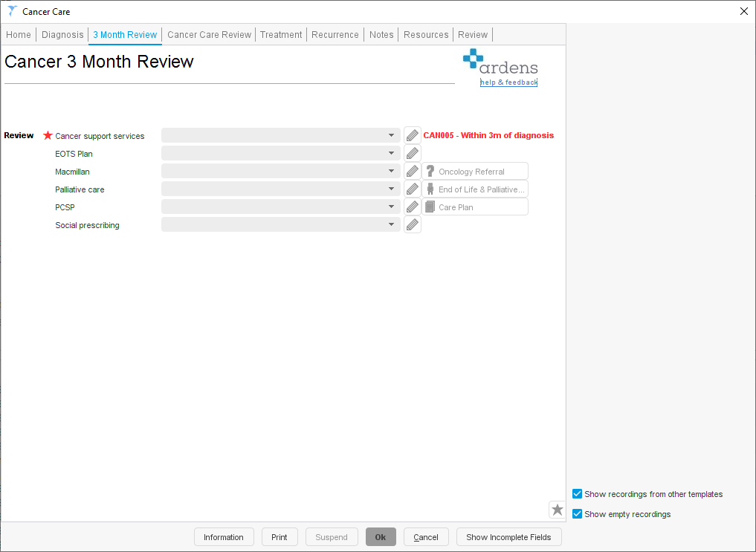
Task: Open the pencil editor for Palliative care
Action: [x=413, y=188]
